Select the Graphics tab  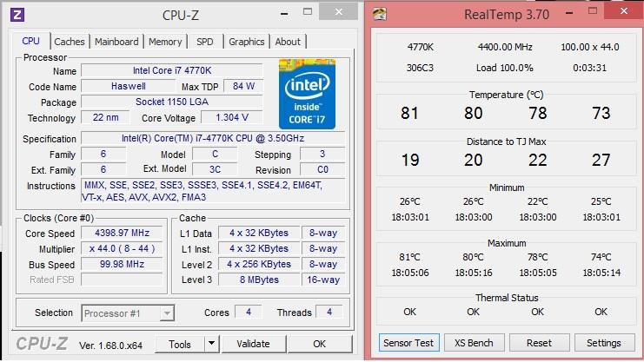247,42
